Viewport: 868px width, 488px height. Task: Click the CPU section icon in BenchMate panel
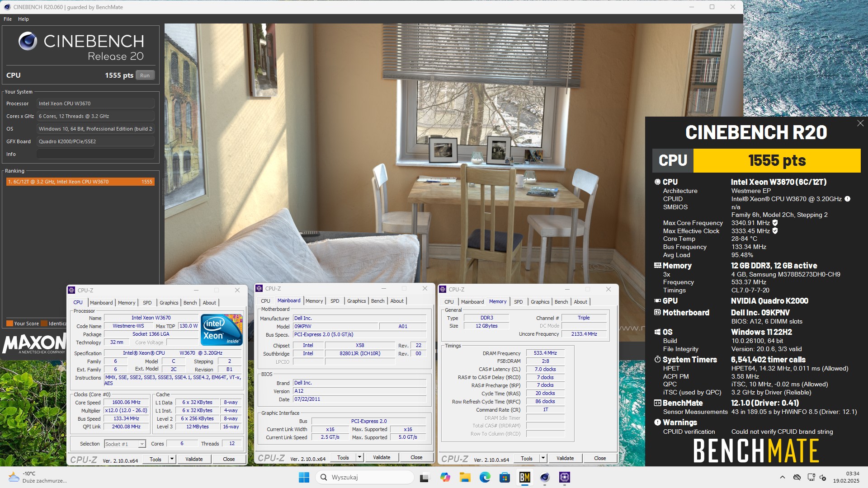[x=657, y=182]
